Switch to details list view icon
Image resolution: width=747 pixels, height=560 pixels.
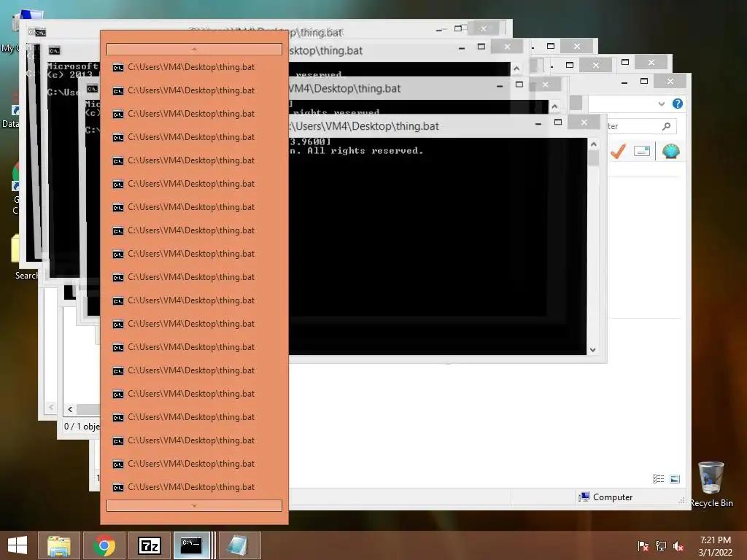coord(659,479)
